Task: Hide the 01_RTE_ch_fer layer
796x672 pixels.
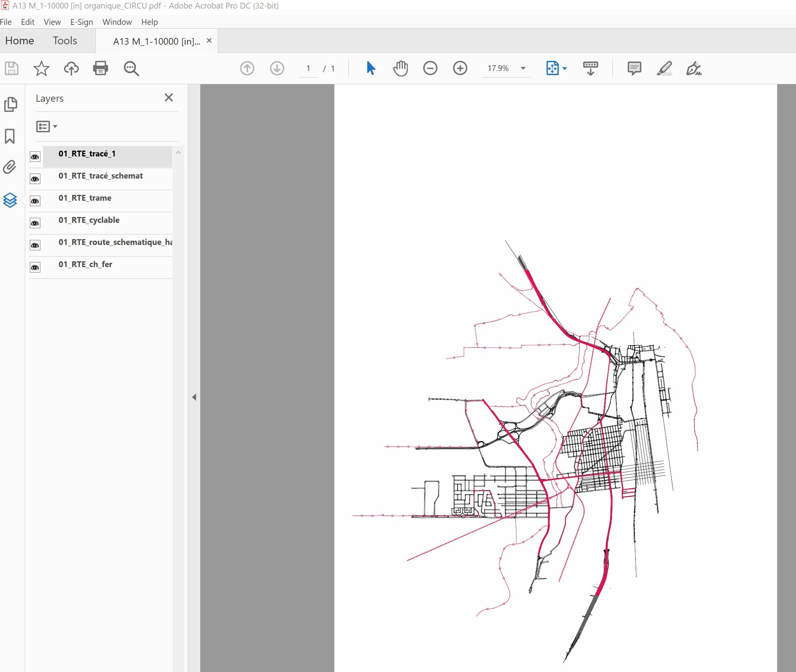Action: tap(35, 267)
